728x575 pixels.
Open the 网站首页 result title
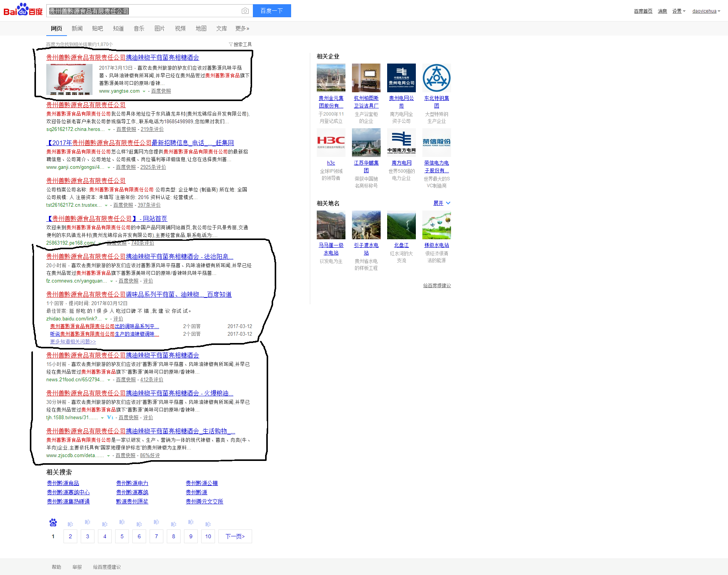[107, 219]
